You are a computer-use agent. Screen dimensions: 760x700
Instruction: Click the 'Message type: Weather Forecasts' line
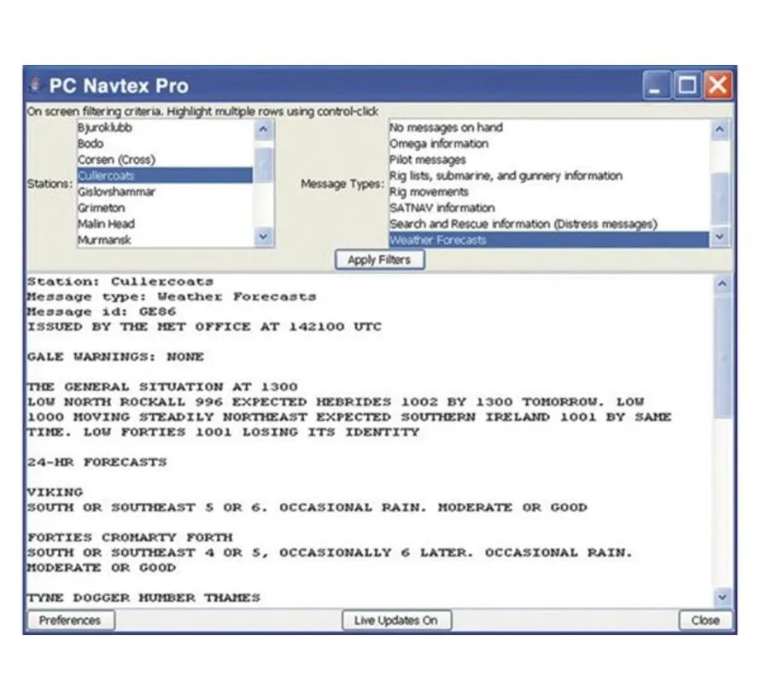coord(172,297)
